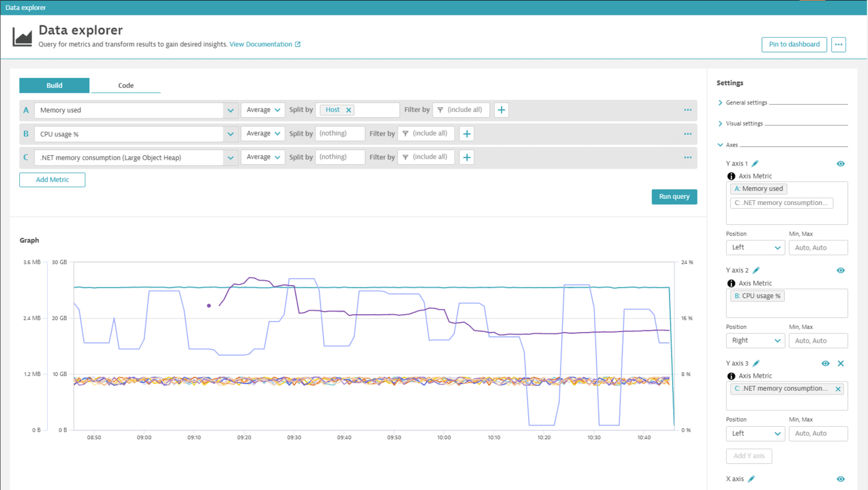Image resolution: width=868 pixels, height=490 pixels.
Task: Open the options menu for Memory used metric
Action: click(x=687, y=110)
